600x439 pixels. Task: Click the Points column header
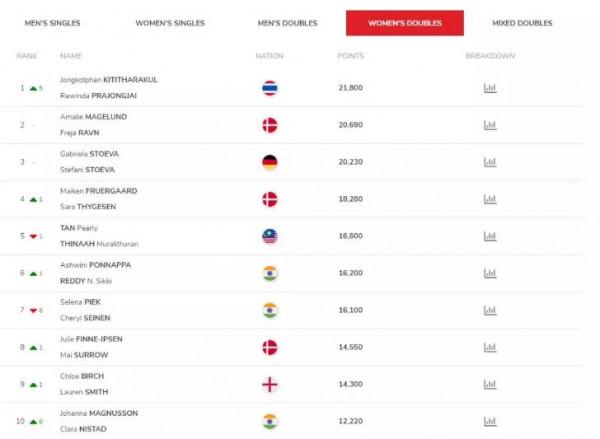pyautogui.click(x=350, y=55)
